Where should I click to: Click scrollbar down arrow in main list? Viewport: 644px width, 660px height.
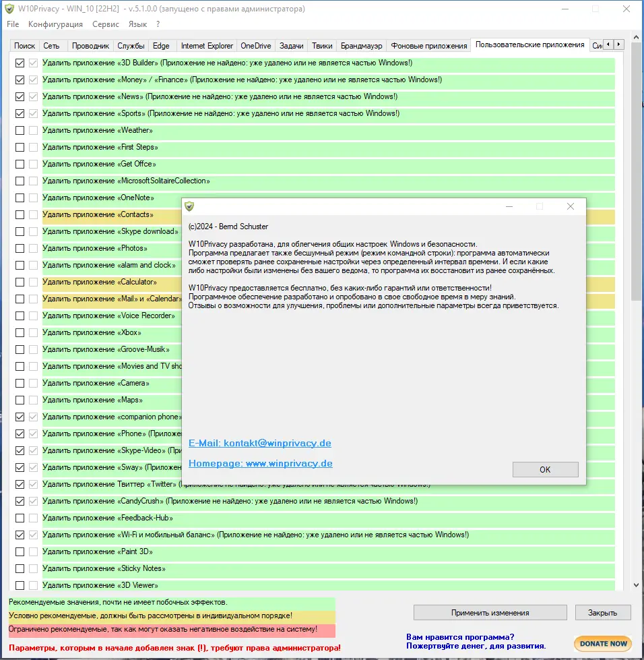coord(636,585)
